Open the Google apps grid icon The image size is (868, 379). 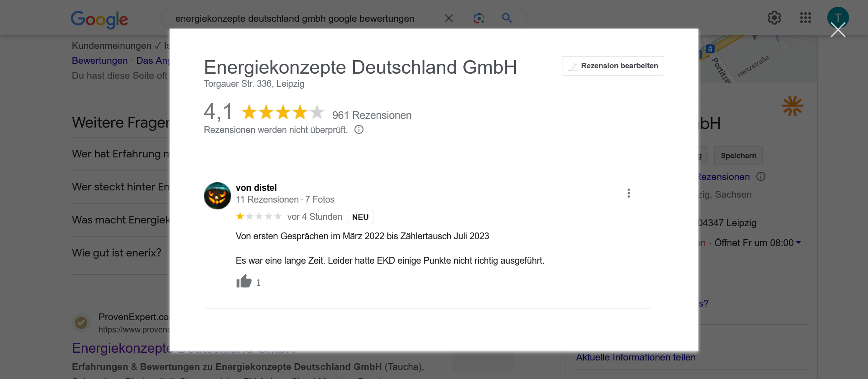click(805, 18)
